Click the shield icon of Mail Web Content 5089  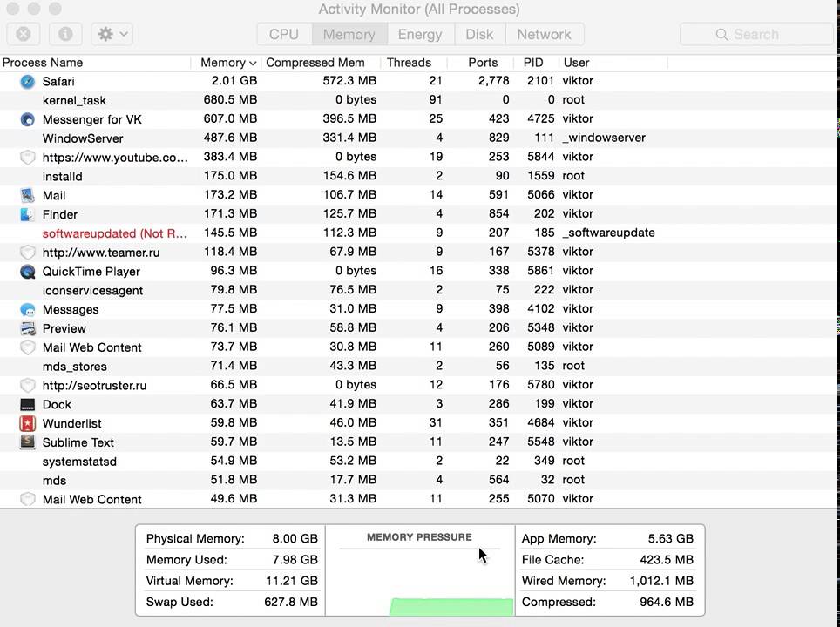(x=27, y=347)
